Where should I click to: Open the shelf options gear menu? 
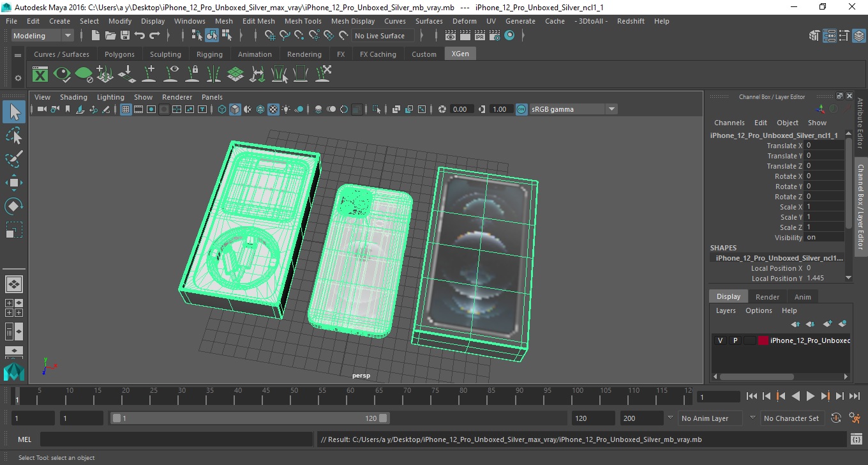pyautogui.click(x=18, y=78)
